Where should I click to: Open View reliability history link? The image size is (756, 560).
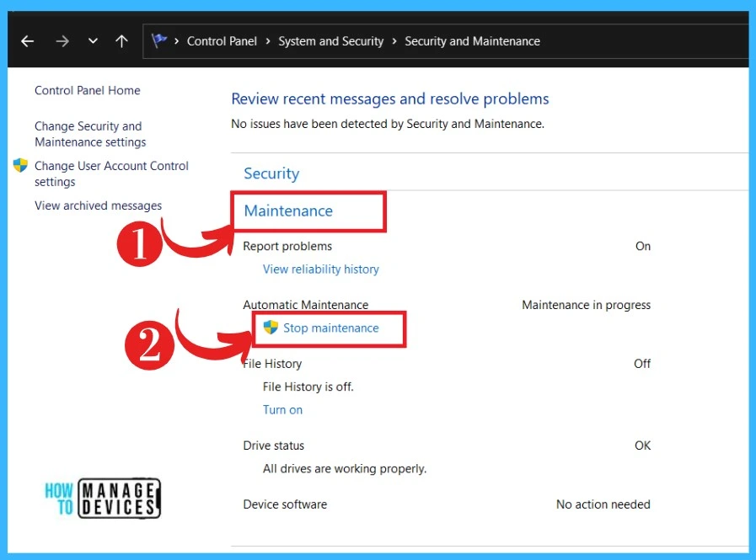tap(320, 269)
